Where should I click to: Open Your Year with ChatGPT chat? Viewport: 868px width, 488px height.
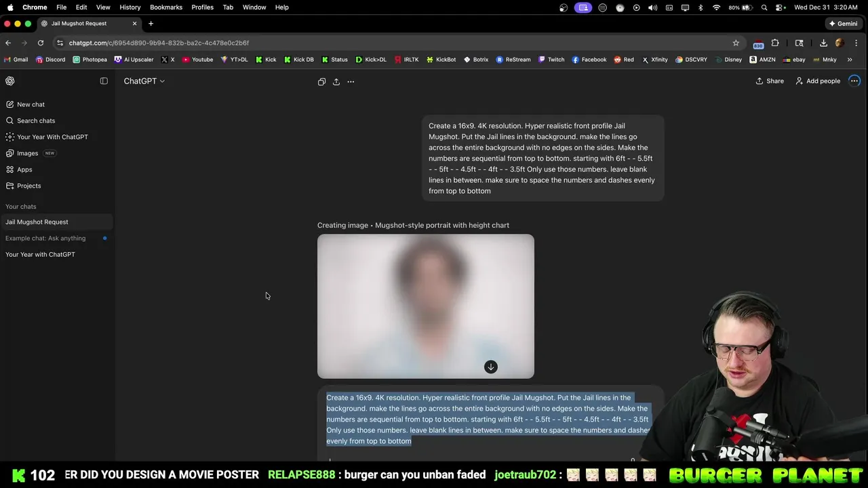coord(57,254)
